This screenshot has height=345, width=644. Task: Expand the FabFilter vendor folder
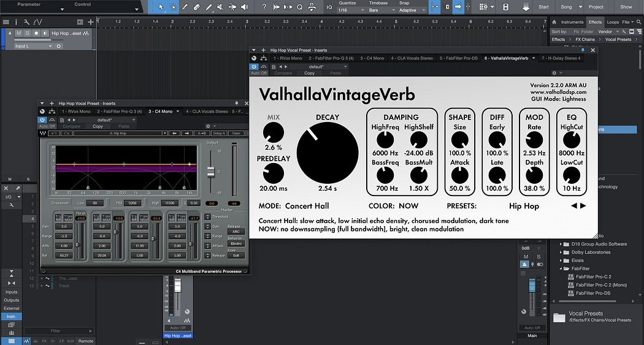[x=561, y=268]
